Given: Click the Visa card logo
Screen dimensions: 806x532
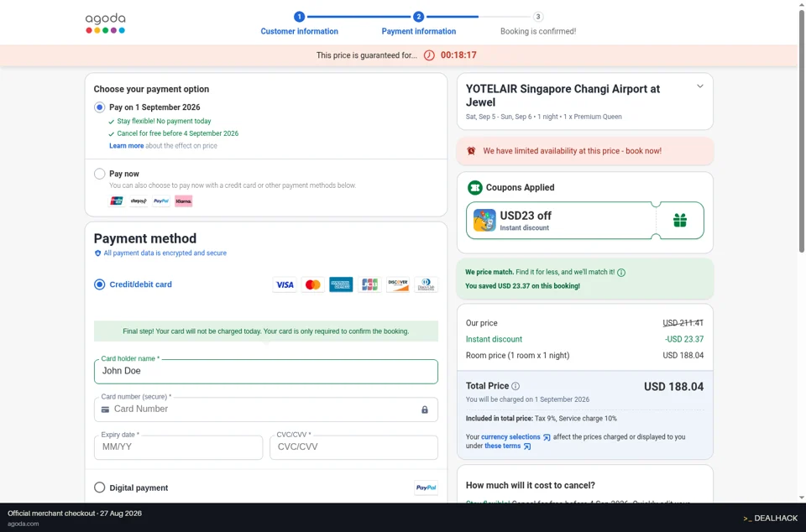Looking at the screenshot, I should pyautogui.click(x=285, y=284).
